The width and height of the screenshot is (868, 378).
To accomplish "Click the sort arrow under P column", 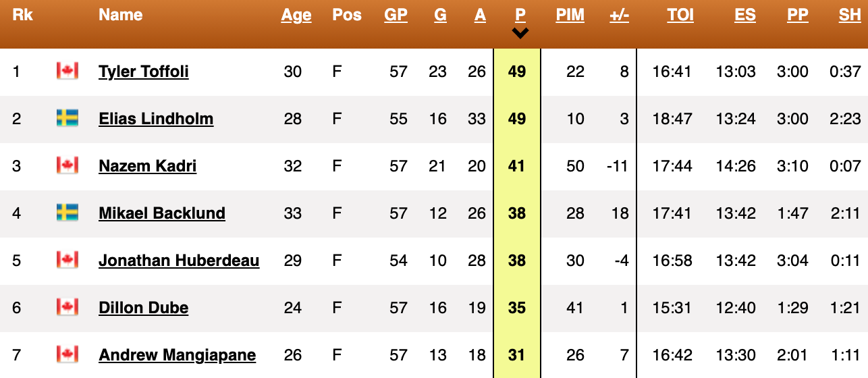I will click(x=520, y=33).
